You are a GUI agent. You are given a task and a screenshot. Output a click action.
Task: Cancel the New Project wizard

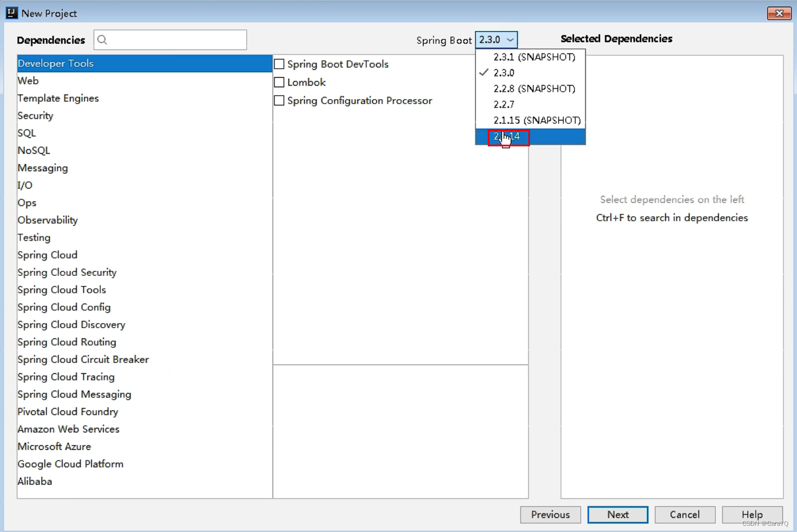pos(685,515)
